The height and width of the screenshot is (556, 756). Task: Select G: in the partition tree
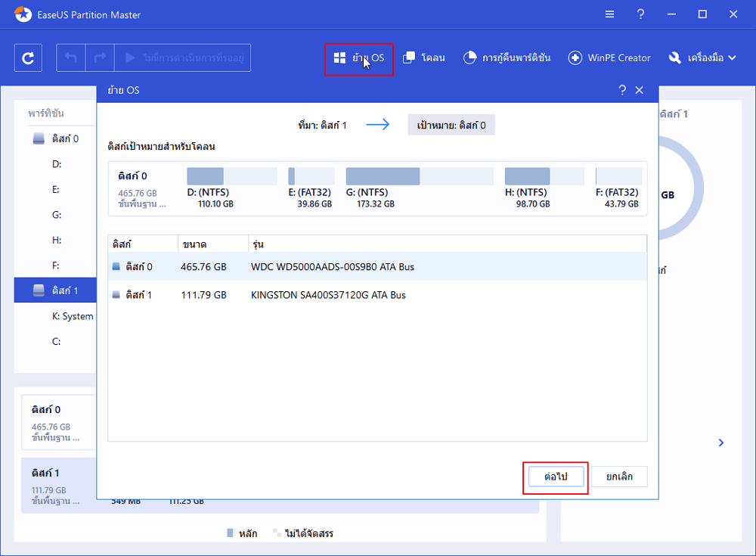point(57,215)
